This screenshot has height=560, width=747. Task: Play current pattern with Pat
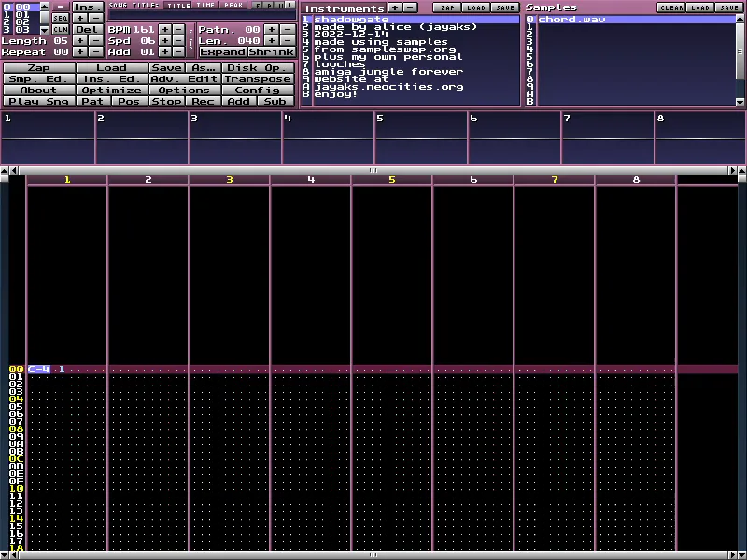coord(93,101)
